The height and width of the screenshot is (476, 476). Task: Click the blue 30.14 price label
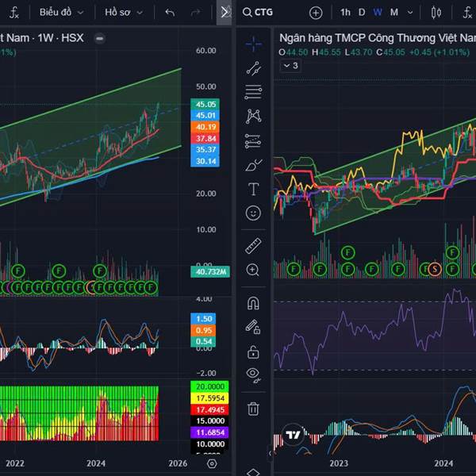pos(205,161)
